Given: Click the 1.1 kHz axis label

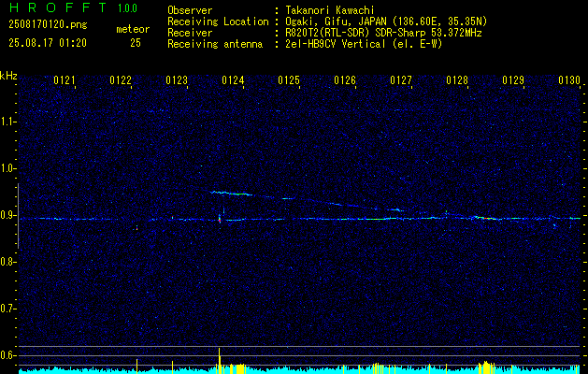Looking at the screenshot, I should coord(7,122).
